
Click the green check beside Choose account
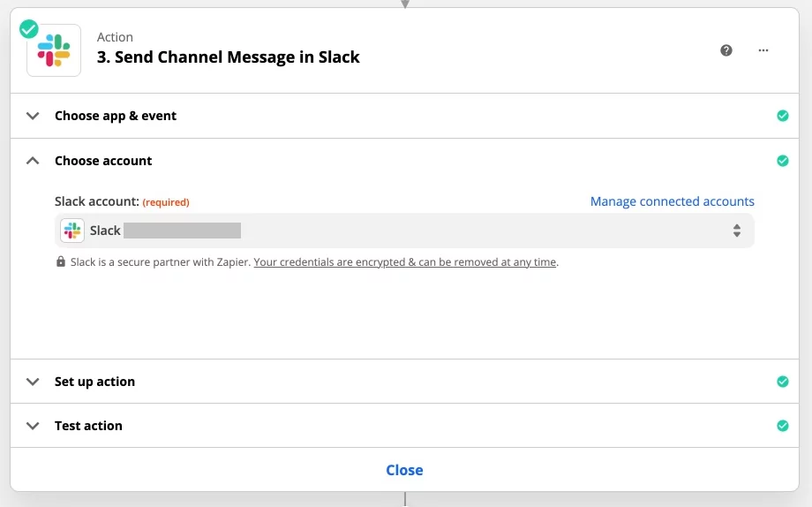point(783,161)
